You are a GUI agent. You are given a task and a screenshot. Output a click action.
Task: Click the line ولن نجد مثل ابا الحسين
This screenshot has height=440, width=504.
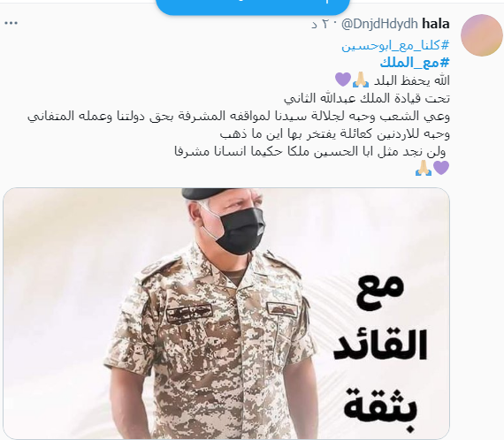pyautogui.click(x=310, y=151)
